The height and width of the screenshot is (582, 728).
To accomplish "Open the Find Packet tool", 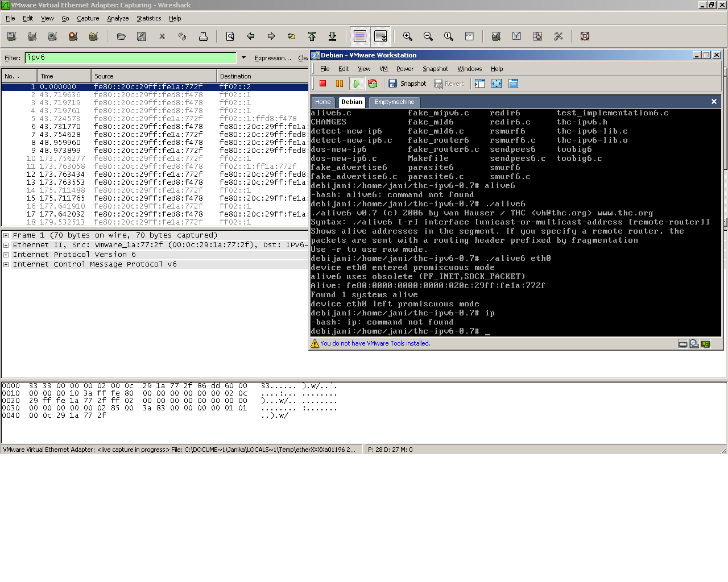I will pos(230,36).
